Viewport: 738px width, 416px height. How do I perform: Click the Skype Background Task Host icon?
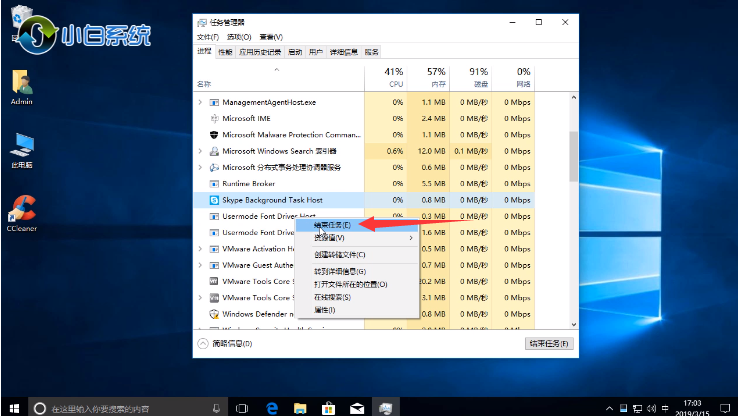pos(214,200)
